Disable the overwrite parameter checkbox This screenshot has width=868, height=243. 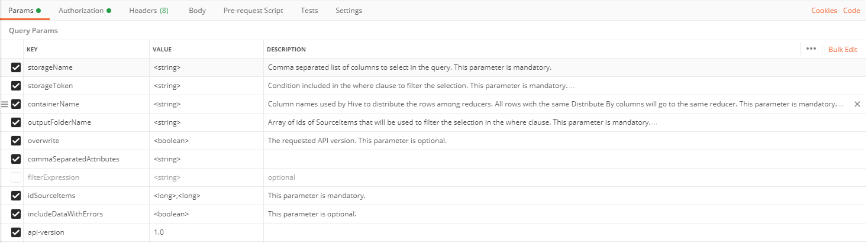click(16, 141)
